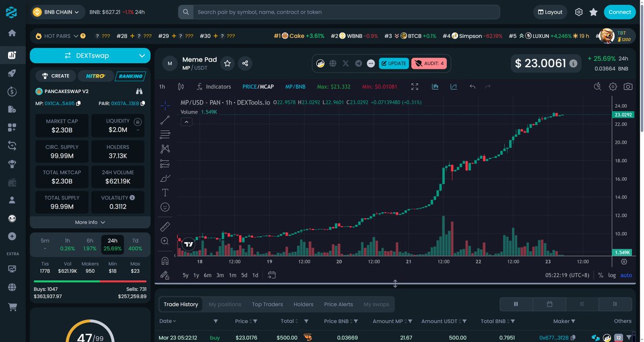Toggle the magnet snap mode
This screenshot has width=644, height=342.
[x=165, y=261]
